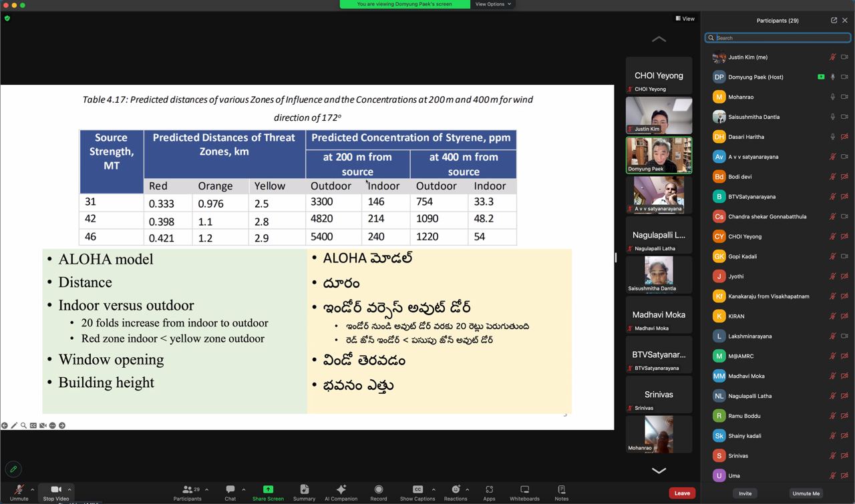Click the Invite button
The height and width of the screenshot is (504, 855).
pos(745,493)
